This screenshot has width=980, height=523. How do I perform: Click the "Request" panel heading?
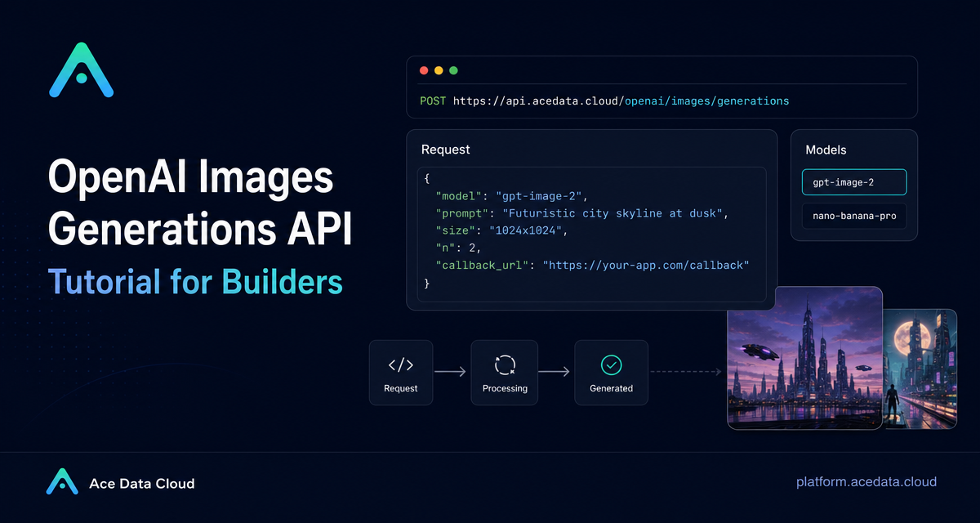(446, 150)
